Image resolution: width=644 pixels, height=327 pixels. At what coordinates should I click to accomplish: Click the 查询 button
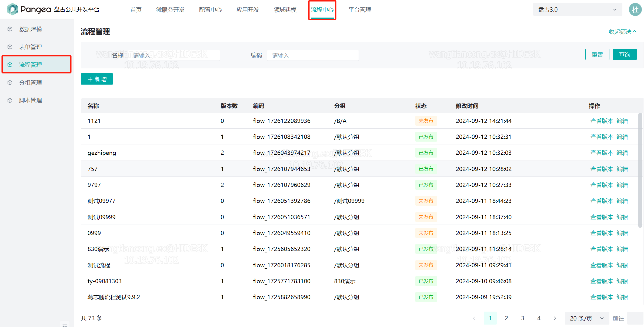(625, 54)
